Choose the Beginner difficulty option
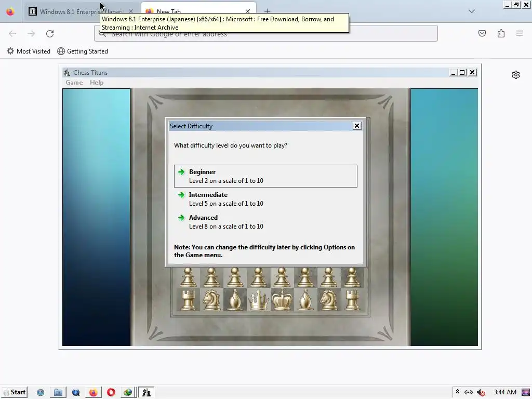Image resolution: width=532 pixels, height=399 pixels. pyautogui.click(x=265, y=176)
